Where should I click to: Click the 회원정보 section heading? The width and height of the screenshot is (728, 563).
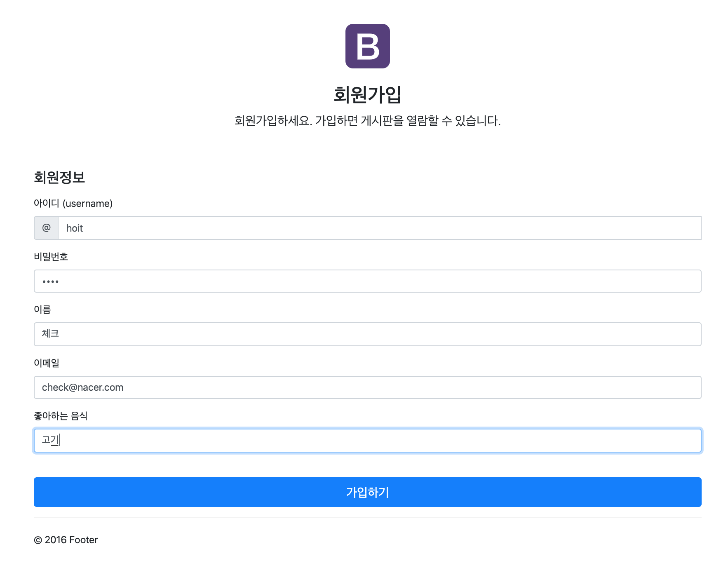pos(59,177)
